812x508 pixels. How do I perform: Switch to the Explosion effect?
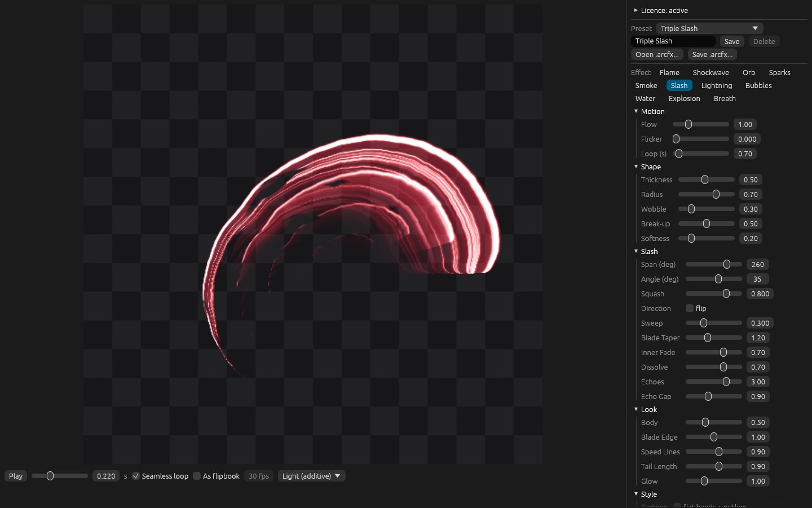(684, 98)
